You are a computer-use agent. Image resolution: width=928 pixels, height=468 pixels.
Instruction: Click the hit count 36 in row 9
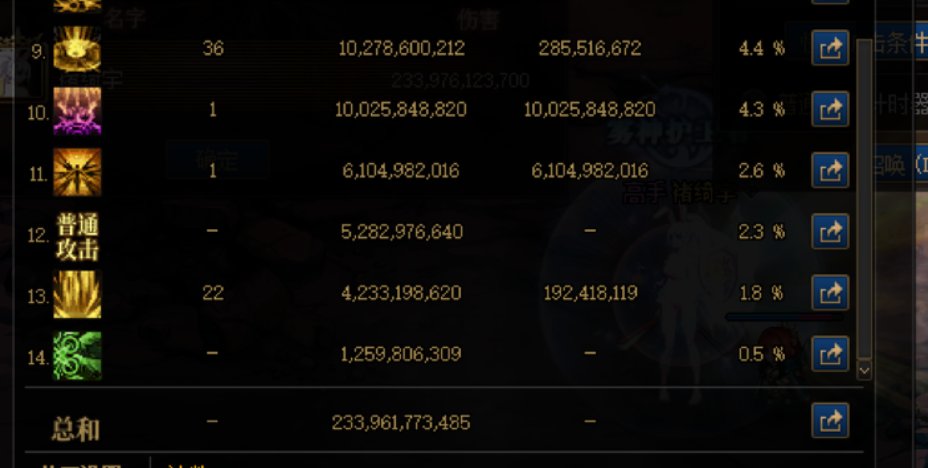[x=212, y=48]
